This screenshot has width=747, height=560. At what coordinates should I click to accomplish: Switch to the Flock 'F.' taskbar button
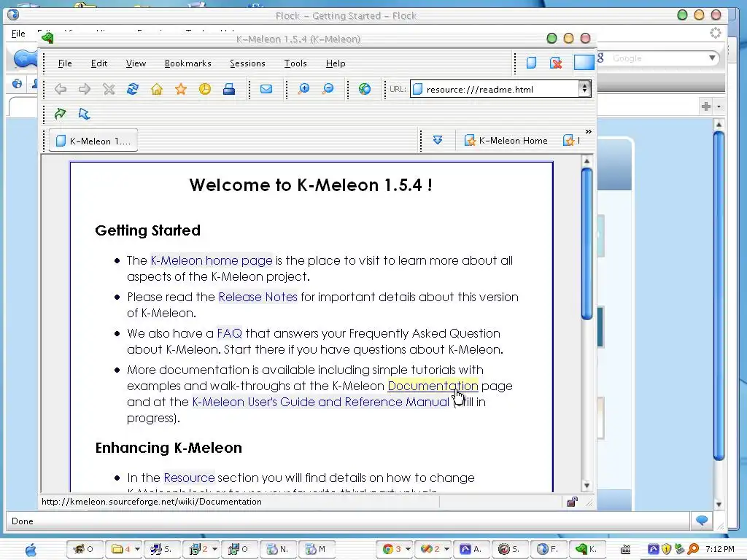click(548, 549)
